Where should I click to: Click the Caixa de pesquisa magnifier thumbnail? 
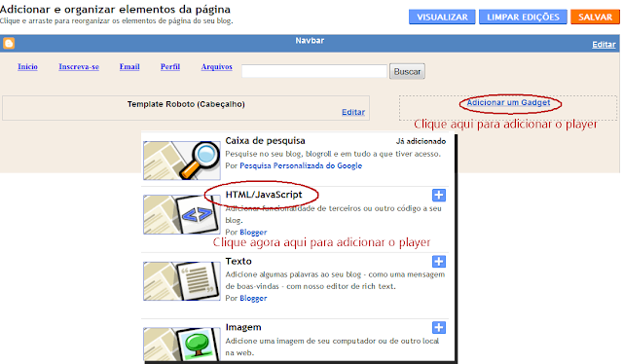click(182, 161)
